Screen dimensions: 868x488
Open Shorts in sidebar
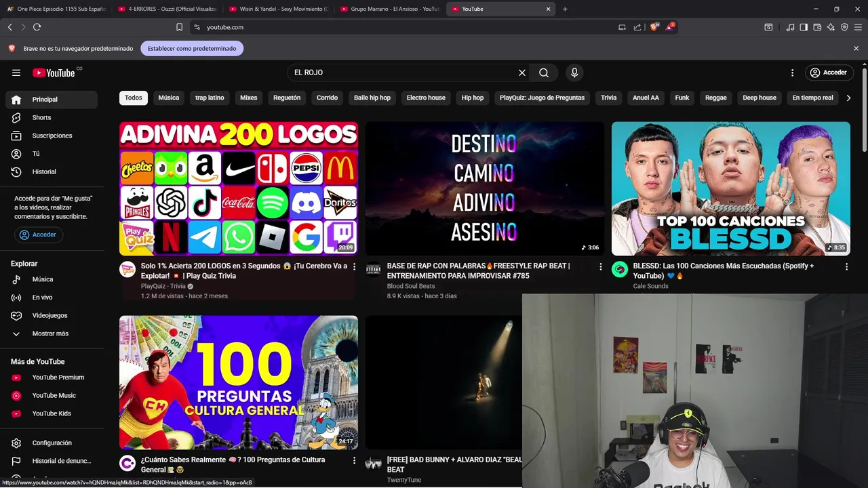[52, 117]
